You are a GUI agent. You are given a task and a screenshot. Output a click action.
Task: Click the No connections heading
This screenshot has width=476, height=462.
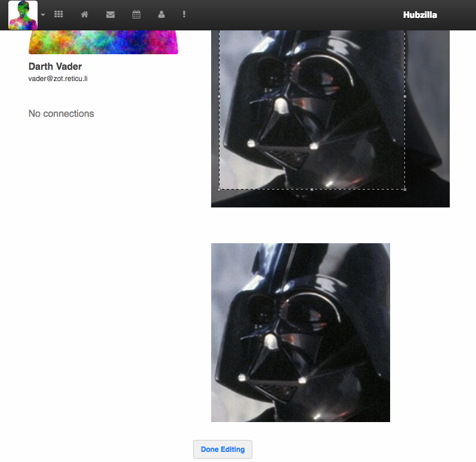(x=61, y=113)
